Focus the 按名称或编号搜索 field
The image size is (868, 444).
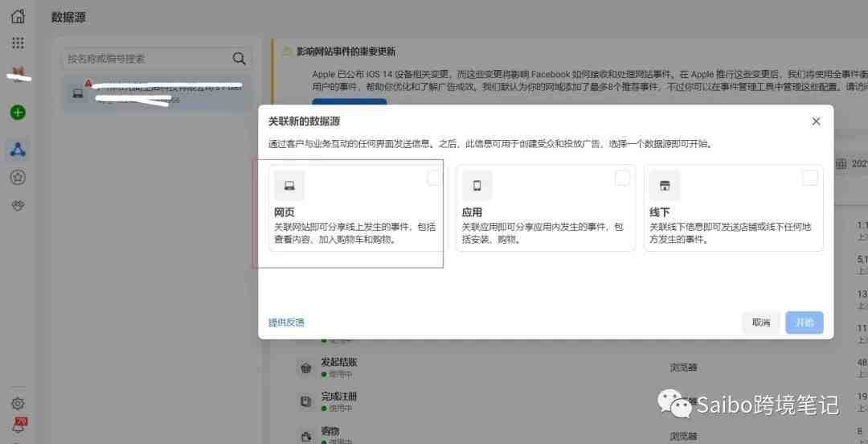pyautogui.click(x=157, y=58)
